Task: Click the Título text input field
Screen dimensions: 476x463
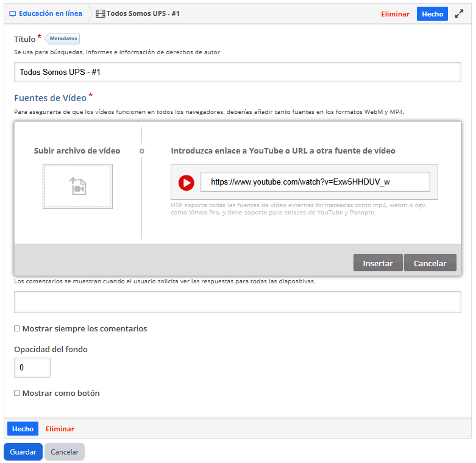Action: tap(237, 72)
